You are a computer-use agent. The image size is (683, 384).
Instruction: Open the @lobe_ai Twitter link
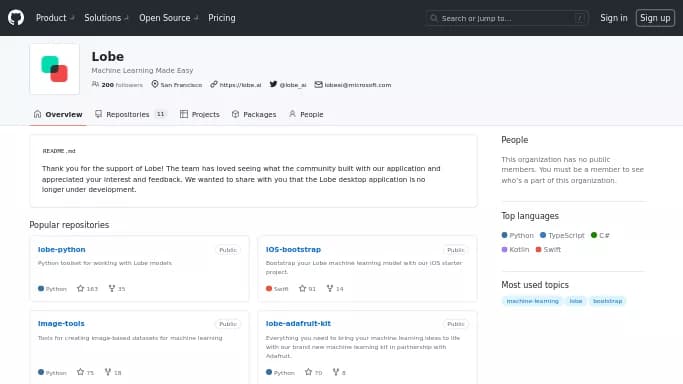click(293, 85)
